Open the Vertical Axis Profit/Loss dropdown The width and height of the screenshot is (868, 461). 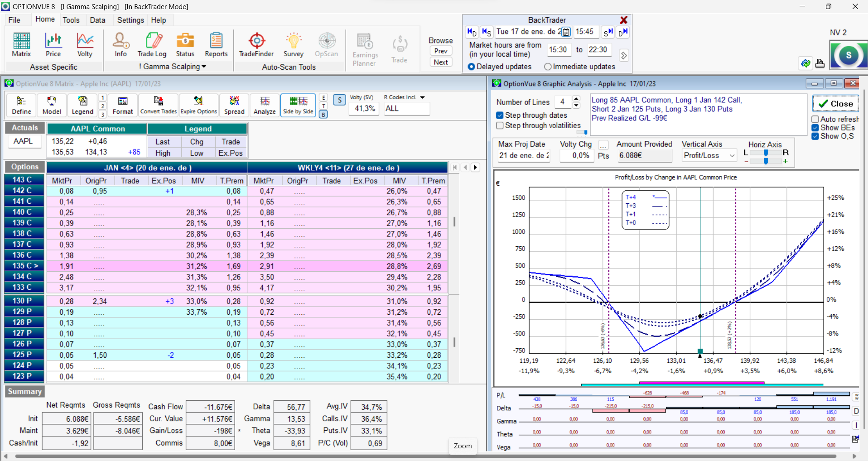pos(732,155)
